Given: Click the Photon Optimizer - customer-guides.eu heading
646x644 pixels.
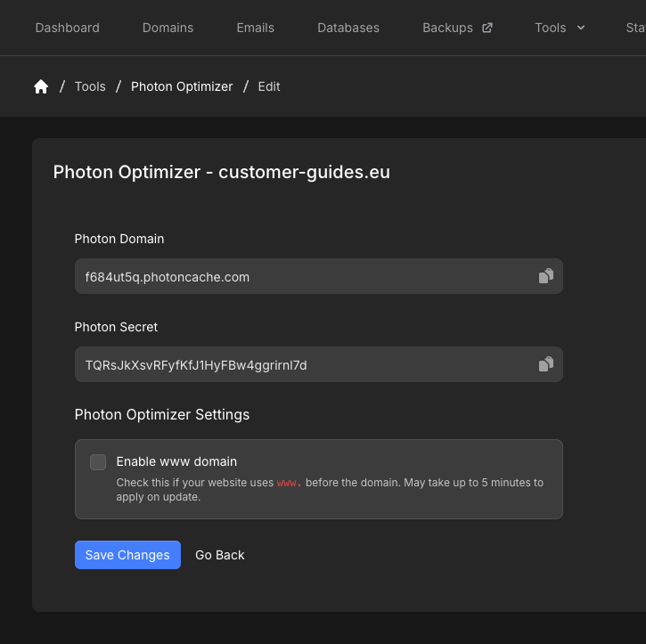Looking at the screenshot, I should [221, 172].
